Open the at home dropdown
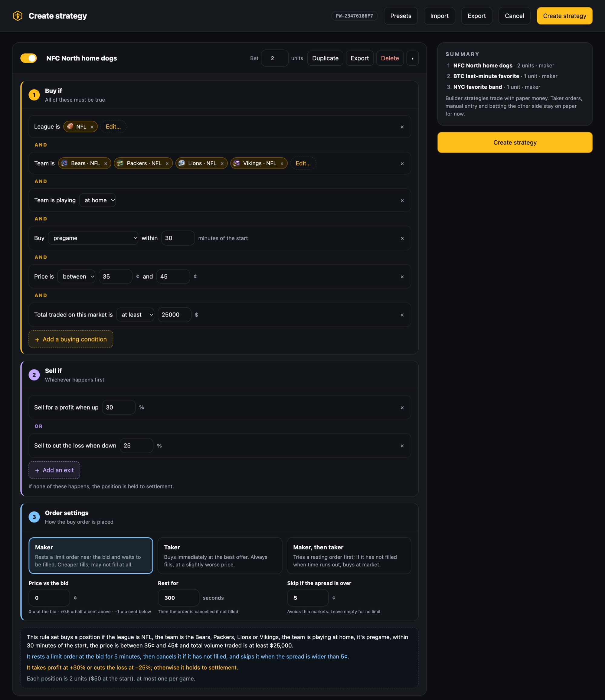Screen dimensions: 605x700 98,200
